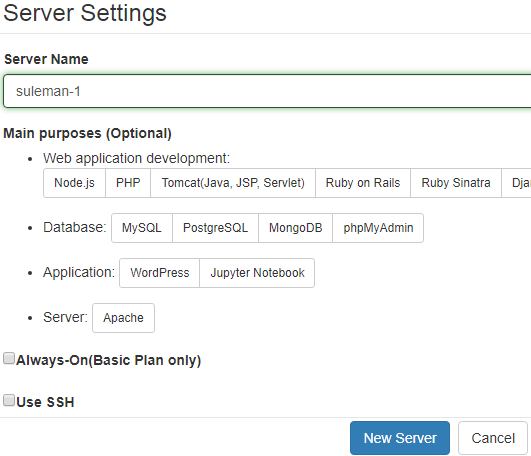Focus the Server Name input field
The height and width of the screenshot is (456, 531).
[267, 91]
